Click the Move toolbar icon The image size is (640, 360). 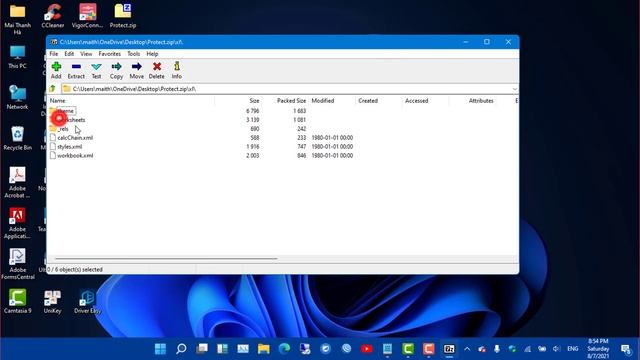136,70
